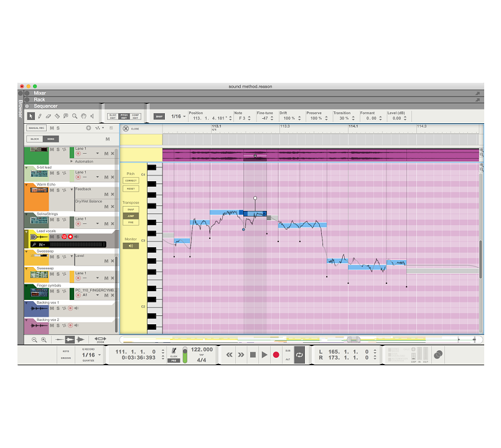
Task: Solo the Backing vox 1 track
Action: pyautogui.click(x=58, y=309)
